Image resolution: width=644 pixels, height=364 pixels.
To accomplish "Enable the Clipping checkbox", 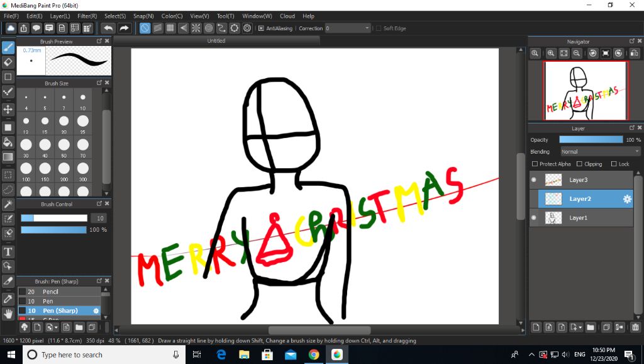I will click(x=579, y=164).
